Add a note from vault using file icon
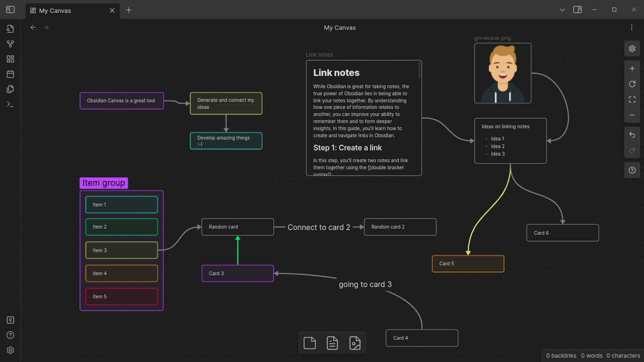Viewport: 644px width, 362px height. click(332, 343)
